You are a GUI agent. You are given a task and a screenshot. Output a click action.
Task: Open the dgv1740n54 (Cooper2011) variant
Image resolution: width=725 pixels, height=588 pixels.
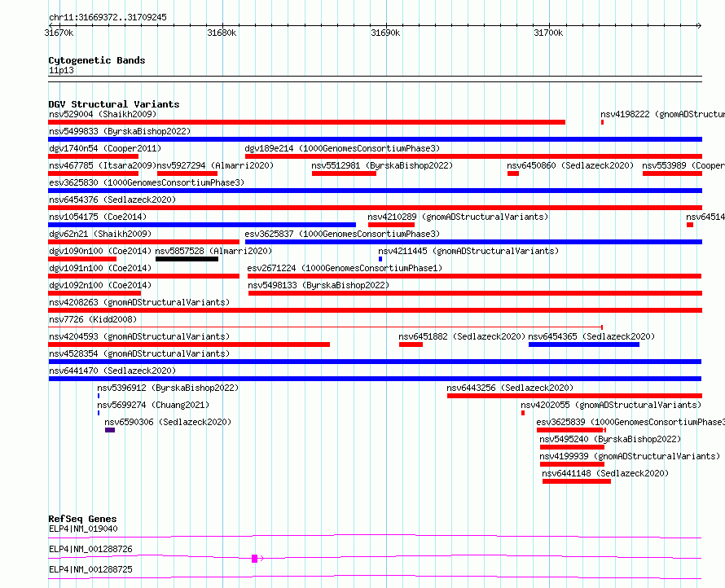(105, 148)
